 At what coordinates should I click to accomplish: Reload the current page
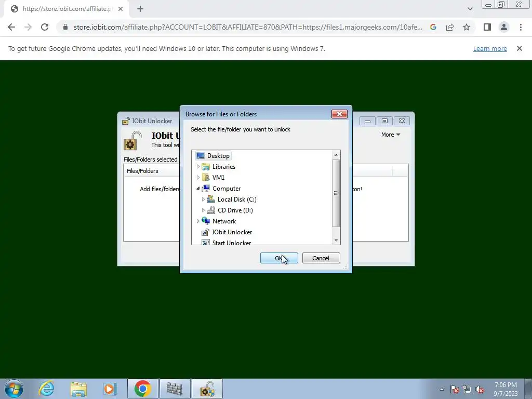click(x=45, y=27)
